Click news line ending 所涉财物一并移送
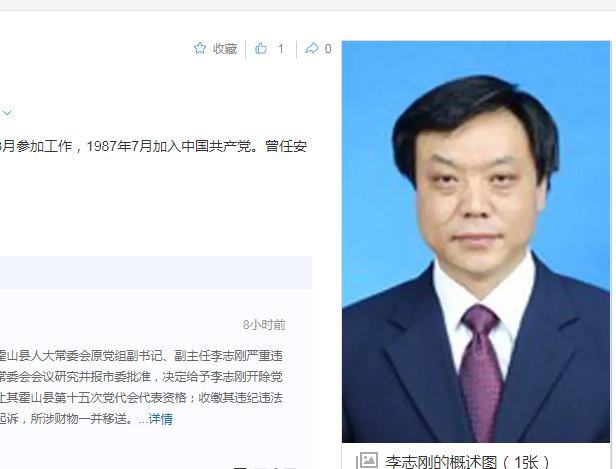This screenshot has height=469, width=616. pos(66,419)
